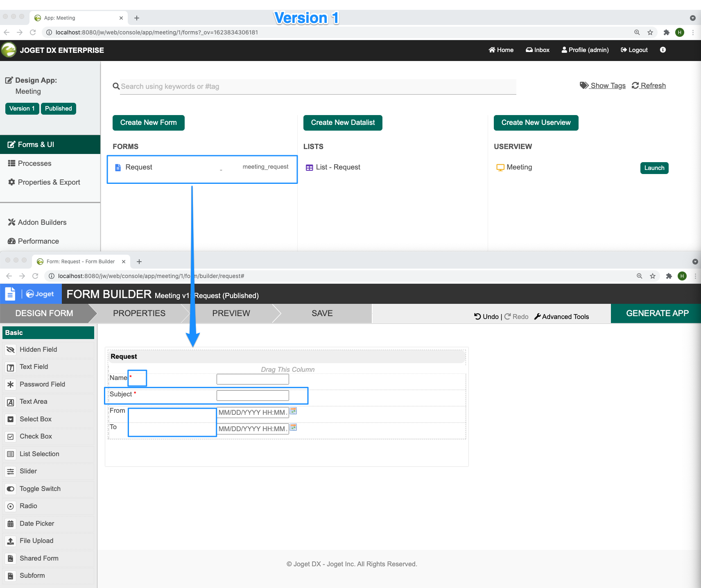Click the Name text input field
The width and height of the screenshot is (701, 588).
click(x=253, y=379)
